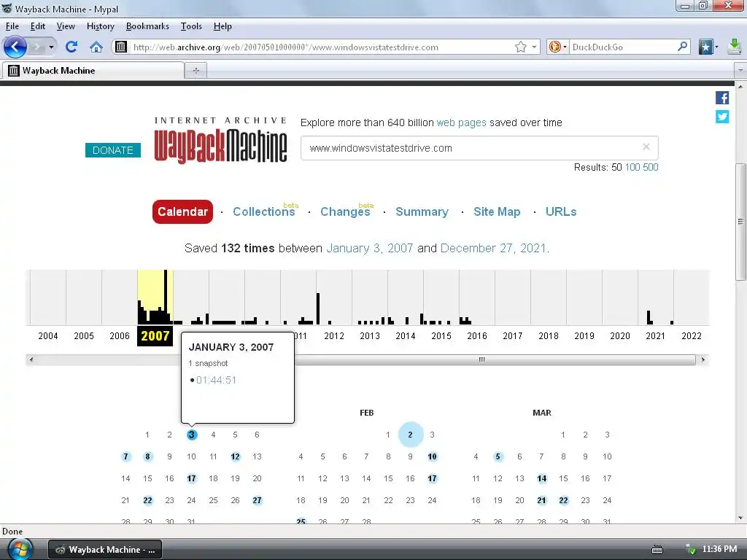Open the URL history dropdown arrow
The image size is (747, 560).
534,47
